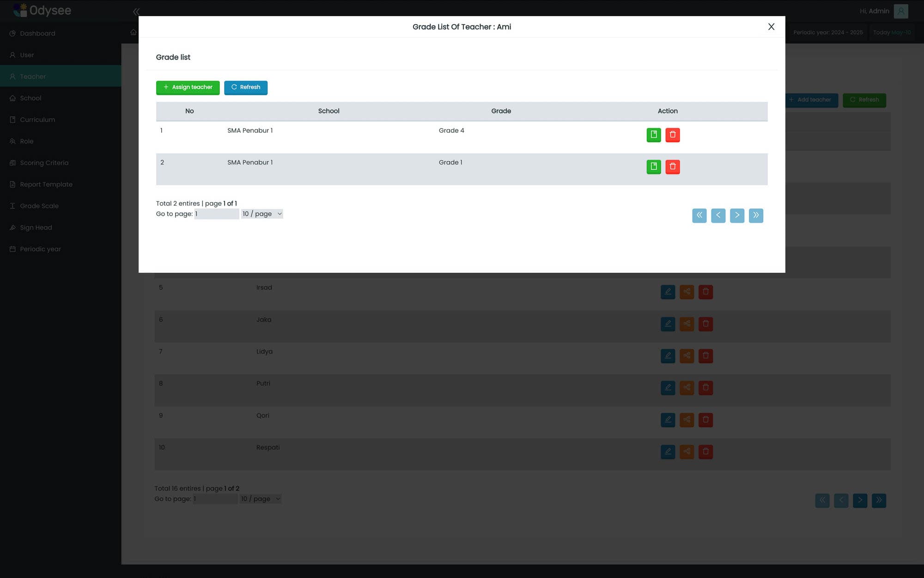Screen dimensions: 924x578
Task: Open Grade 4 row's green update icon
Action: 653,135
